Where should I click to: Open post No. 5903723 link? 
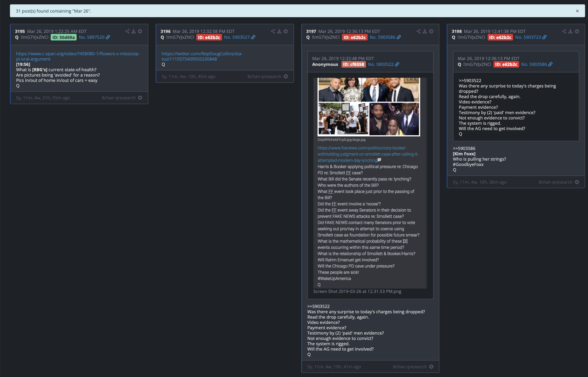(x=528, y=37)
